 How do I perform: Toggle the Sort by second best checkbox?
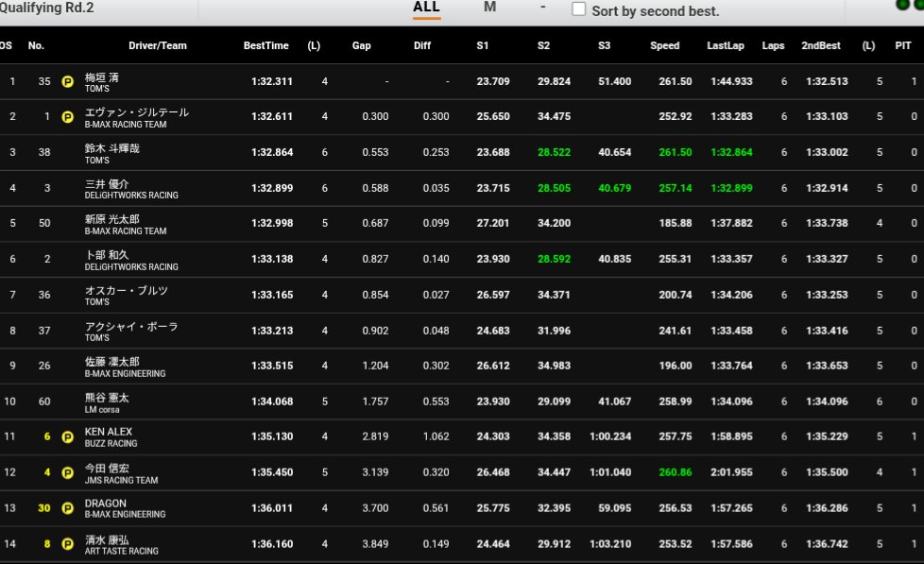pos(578,9)
